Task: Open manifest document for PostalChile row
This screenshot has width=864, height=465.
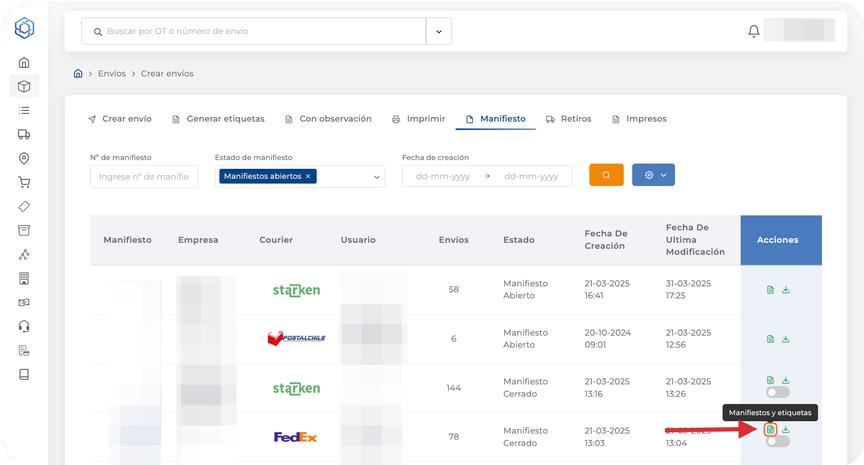Action: [770, 339]
